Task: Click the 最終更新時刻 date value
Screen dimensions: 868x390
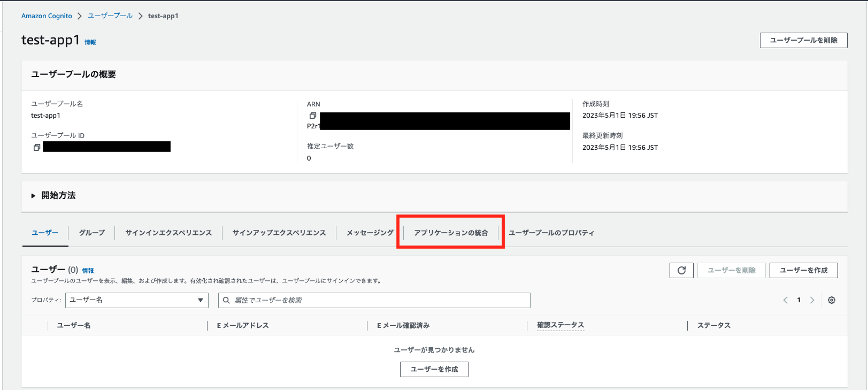Action: pos(620,148)
